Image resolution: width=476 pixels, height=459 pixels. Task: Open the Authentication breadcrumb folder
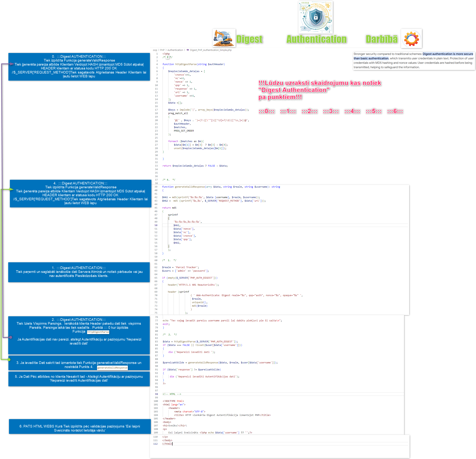click(x=175, y=50)
